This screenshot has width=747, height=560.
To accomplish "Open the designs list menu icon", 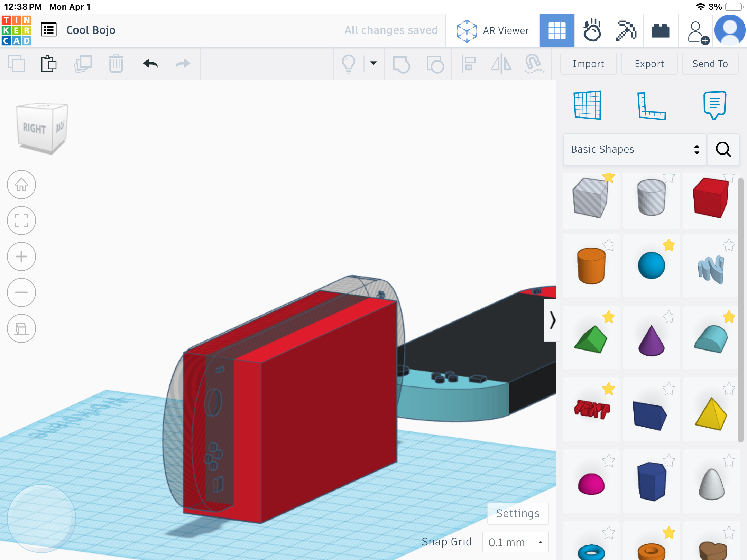I will pyautogui.click(x=49, y=30).
